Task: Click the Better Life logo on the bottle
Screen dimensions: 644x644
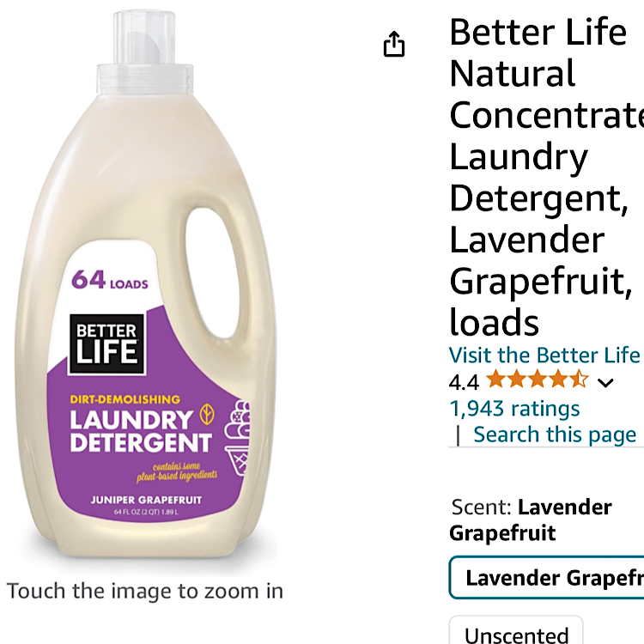Action: [x=107, y=344]
